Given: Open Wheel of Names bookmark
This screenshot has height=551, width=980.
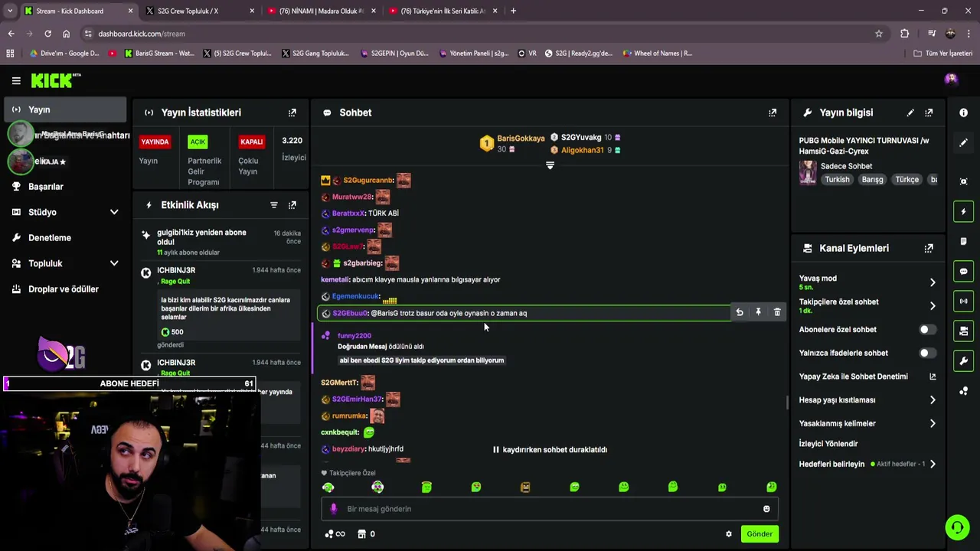Looking at the screenshot, I should [658, 54].
